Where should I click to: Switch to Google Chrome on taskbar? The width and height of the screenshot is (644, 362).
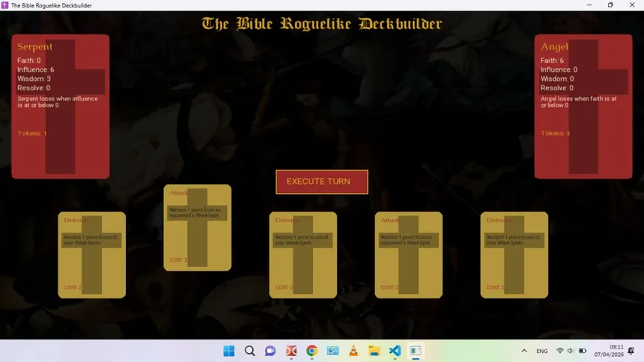(312, 351)
